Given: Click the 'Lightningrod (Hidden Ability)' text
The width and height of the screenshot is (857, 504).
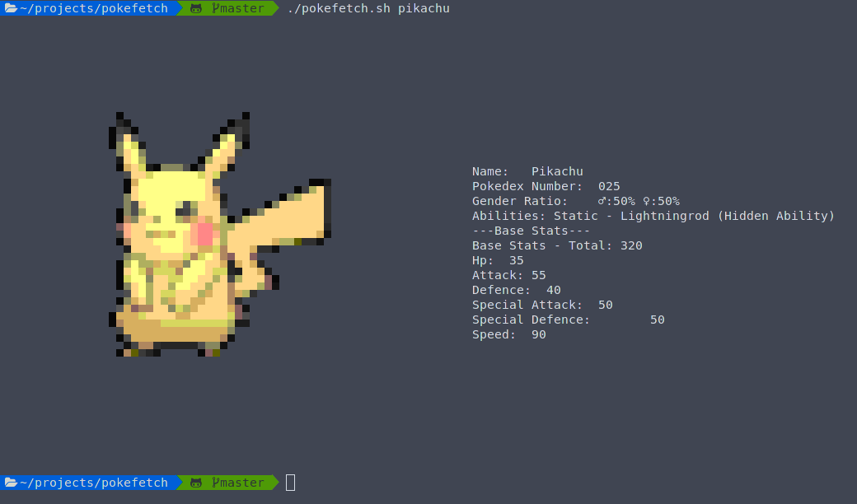Looking at the screenshot, I should [728, 217].
